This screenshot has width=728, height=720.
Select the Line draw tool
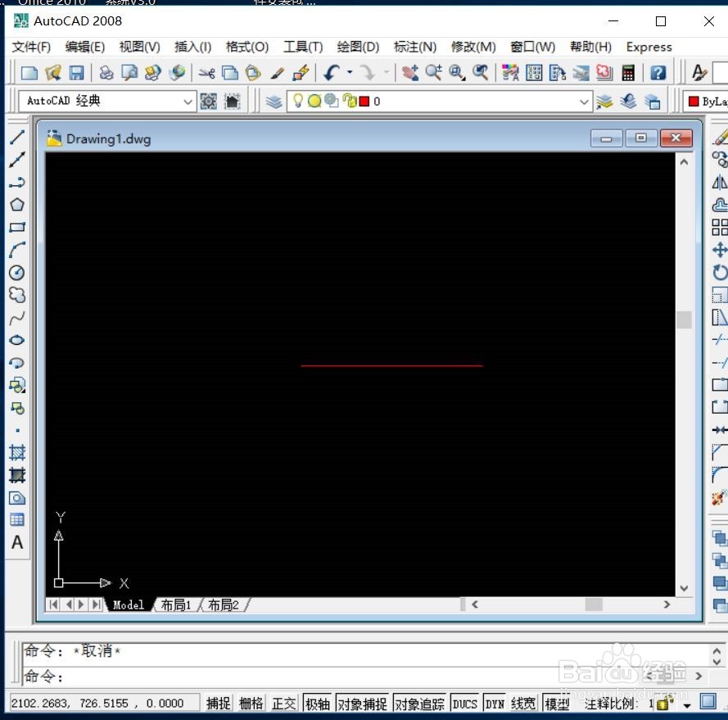(17, 137)
